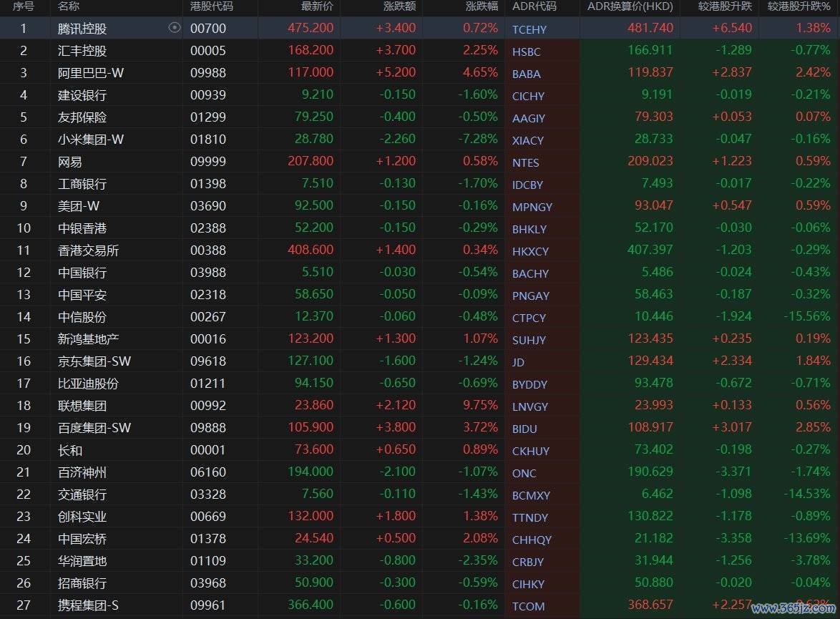The image size is (840, 619).
Task: Click the HKXCY ADR code
Action: pyautogui.click(x=530, y=251)
